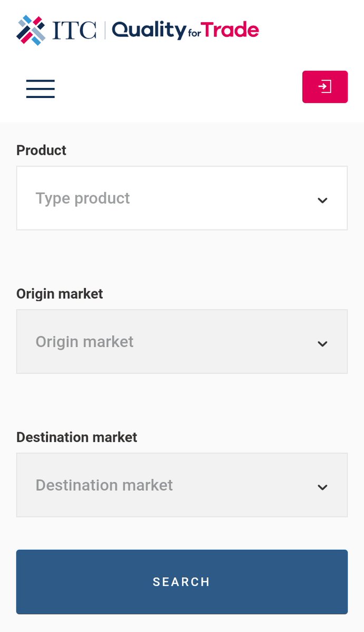The width and height of the screenshot is (364, 632).
Task: Click the pink login icon button
Action: [x=324, y=87]
